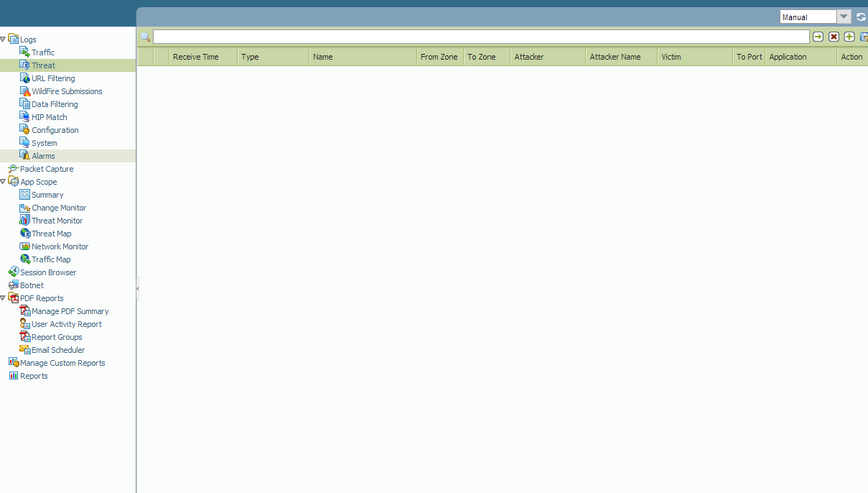Click the Threat Map globe icon
This screenshot has width=868, height=493.
[x=24, y=234]
